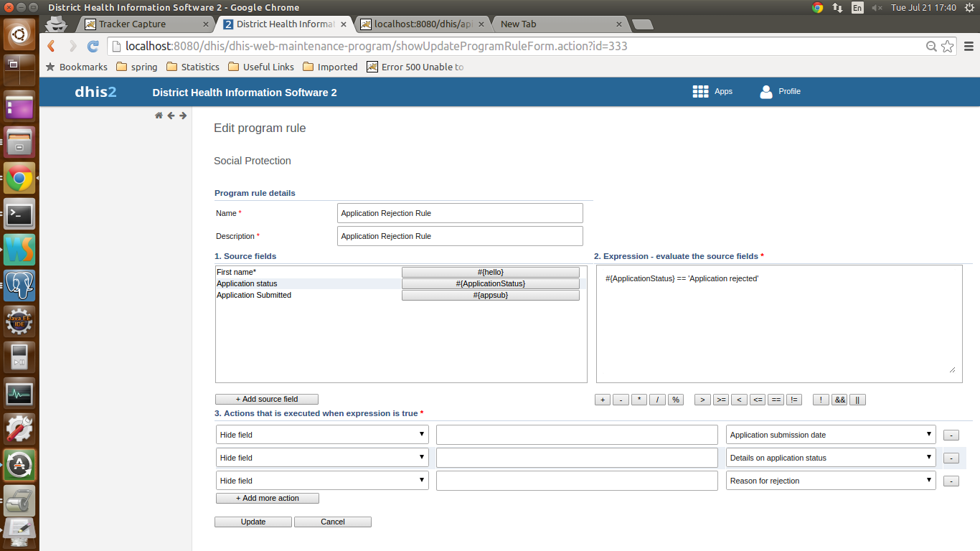Open the Details on application status dropdown
This screenshot has width=980, height=551.
(x=831, y=458)
